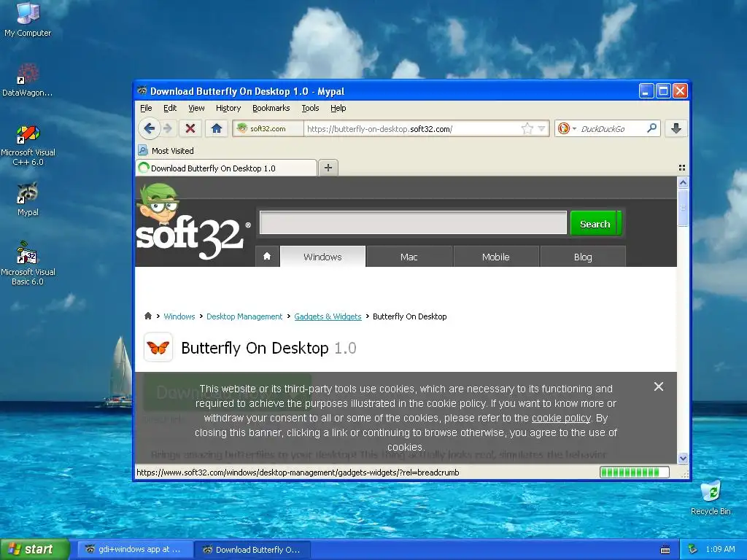
Task: Click the soft32 home icon nav tab
Action: [x=267, y=256]
